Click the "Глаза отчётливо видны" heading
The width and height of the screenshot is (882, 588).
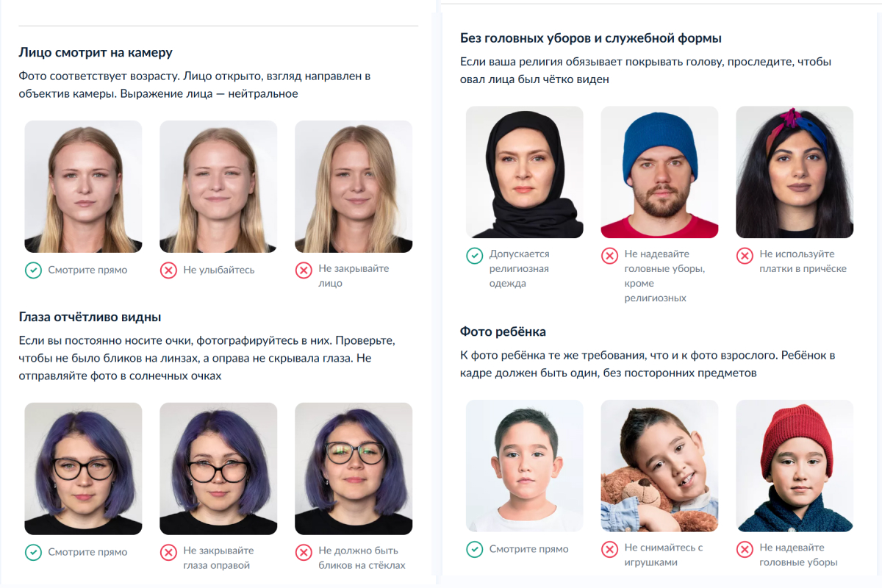[x=90, y=317]
